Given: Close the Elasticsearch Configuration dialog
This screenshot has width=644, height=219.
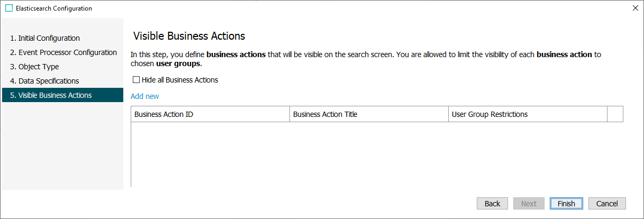Looking at the screenshot, I should pyautogui.click(x=635, y=8).
